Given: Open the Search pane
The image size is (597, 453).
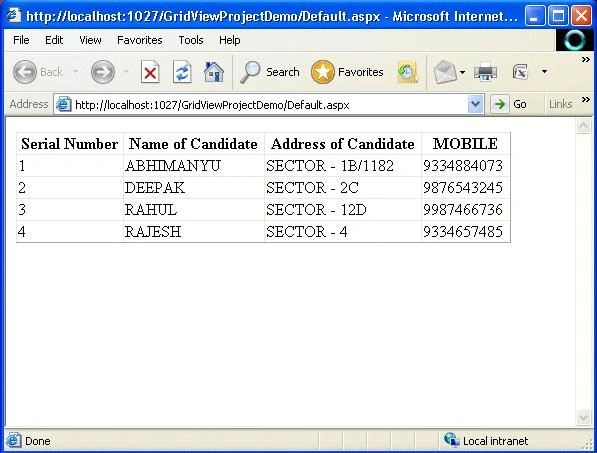Looking at the screenshot, I should coord(270,72).
